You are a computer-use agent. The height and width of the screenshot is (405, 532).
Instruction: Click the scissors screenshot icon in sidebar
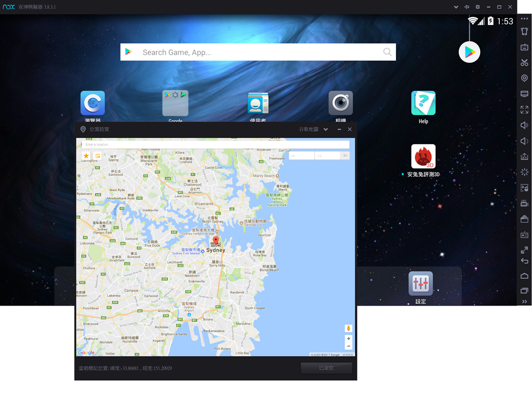click(x=524, y=63)
